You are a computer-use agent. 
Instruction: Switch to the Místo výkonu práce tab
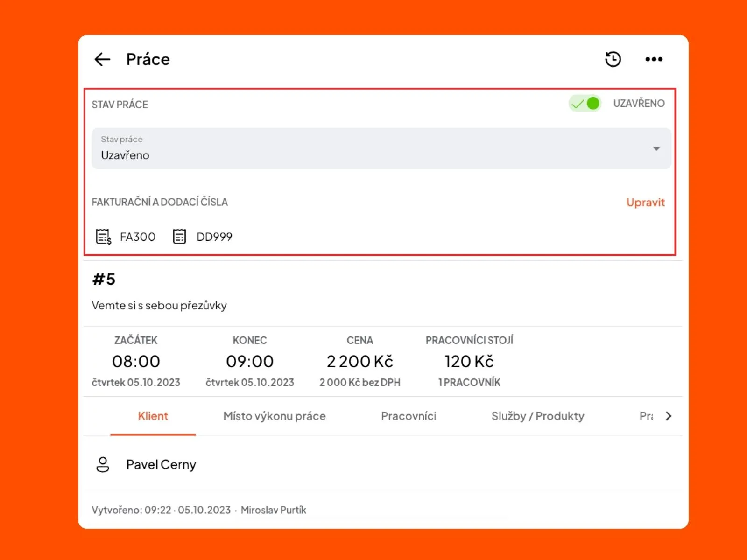[x=275, y=416]
